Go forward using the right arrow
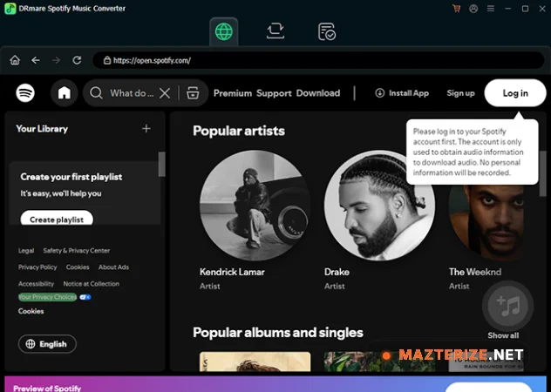The height and width of the screenshot is (392, 551). (x=56, y=60)
